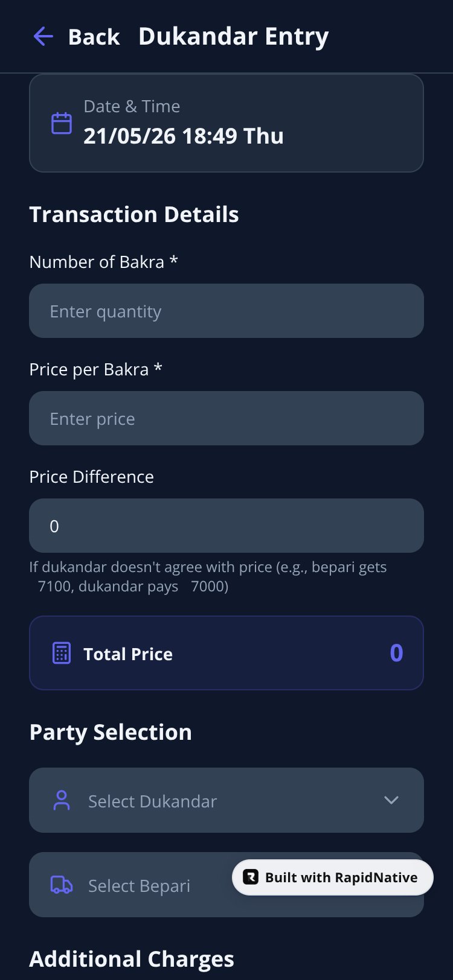Click the Total Price summary card
The height and width of the screenshot is (980, 453).
click(x=226, y=653)
